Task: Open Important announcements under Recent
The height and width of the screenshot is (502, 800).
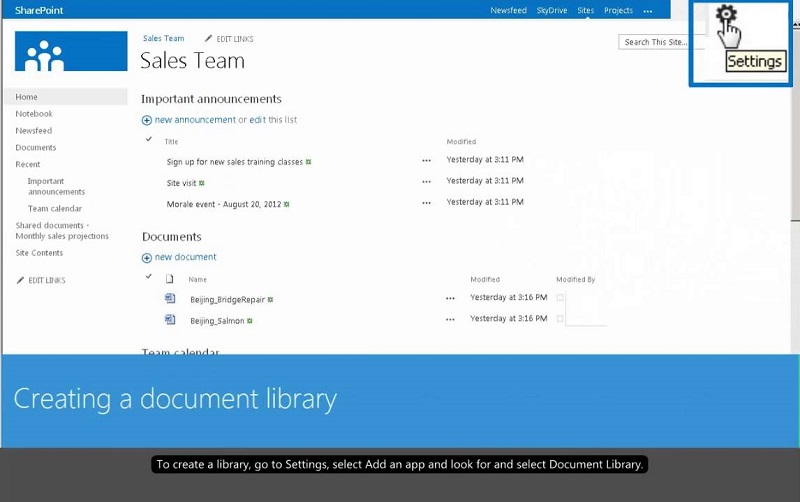Action: [x=56, y=186]
